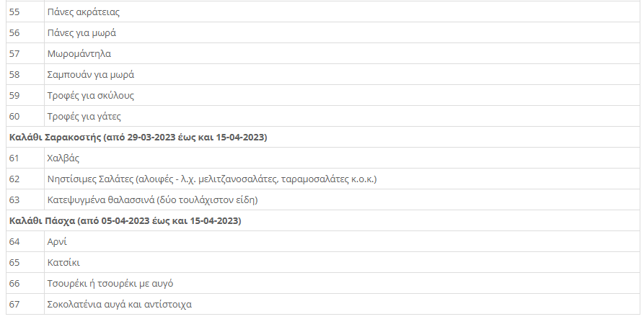Click row number 55 cell
The height and width of the screenshot is (332, 644).
(x=15, y=12)
